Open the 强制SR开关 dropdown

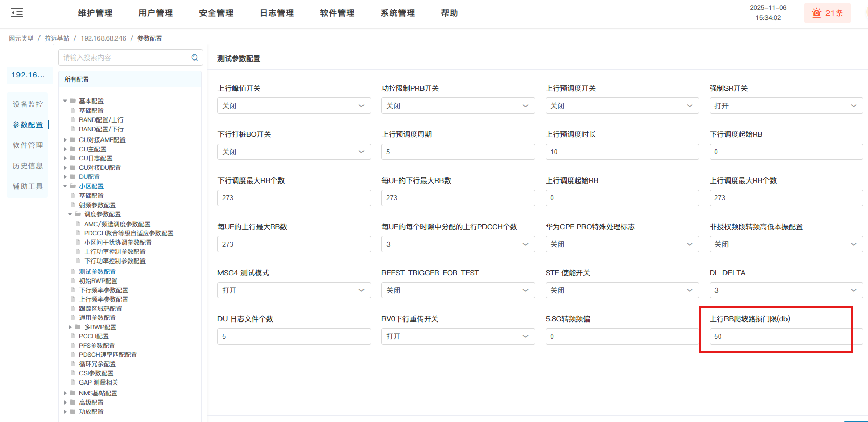coord(785,106)
